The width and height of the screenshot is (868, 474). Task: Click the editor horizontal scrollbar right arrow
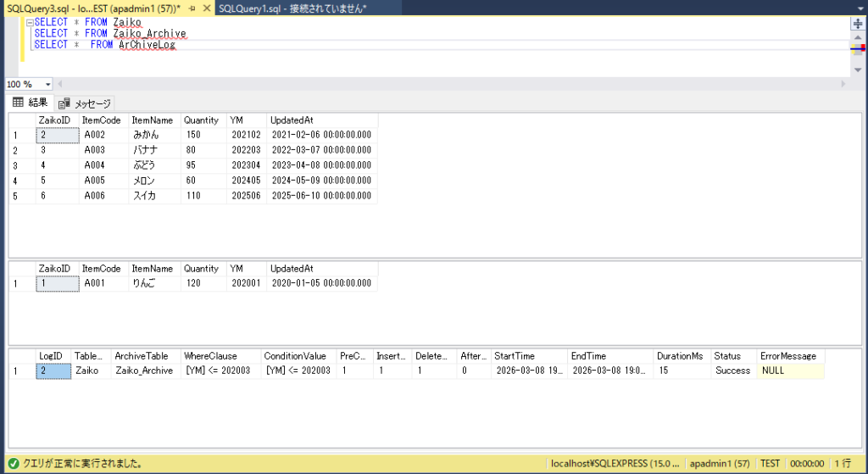(x=843, y=84)
